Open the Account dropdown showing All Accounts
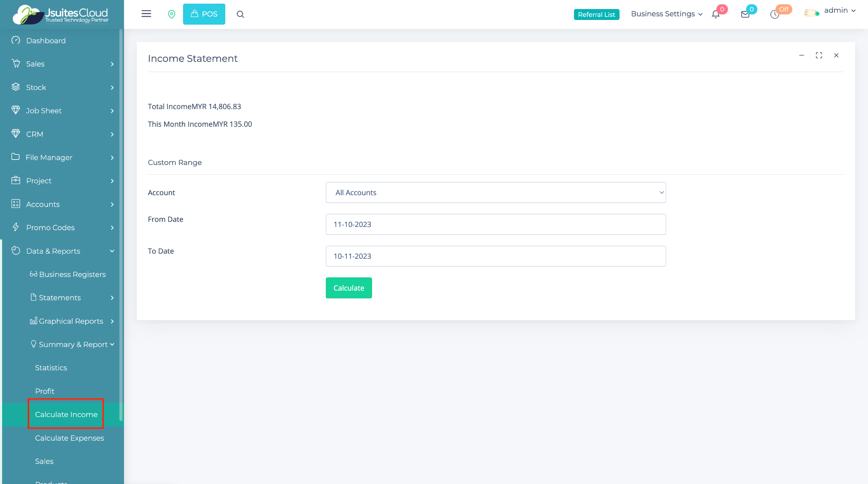This screenshot has width=868, height=484. [x=495, y=193]
